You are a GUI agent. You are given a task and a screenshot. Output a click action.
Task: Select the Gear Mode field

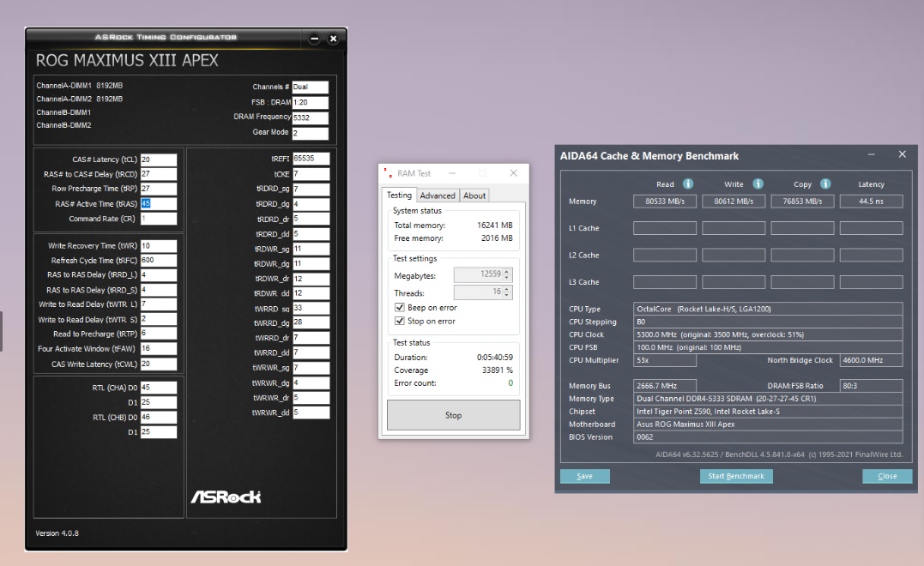(x=310, y=133)
